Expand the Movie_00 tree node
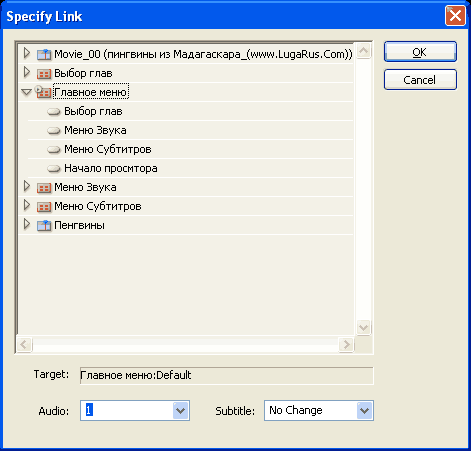The width and height of the screenshot is (471, 451). tap(27, 53)
